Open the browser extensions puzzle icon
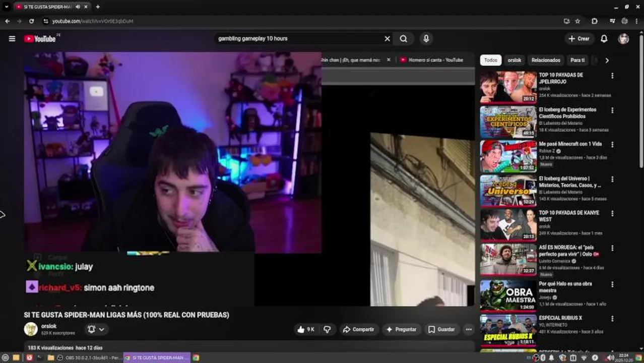 [x=595, y=21]
